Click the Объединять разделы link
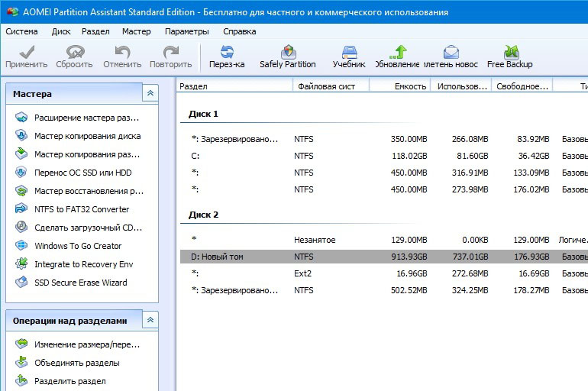The width and height of the screenshot is (588, 391). click(x=77, y=363)
